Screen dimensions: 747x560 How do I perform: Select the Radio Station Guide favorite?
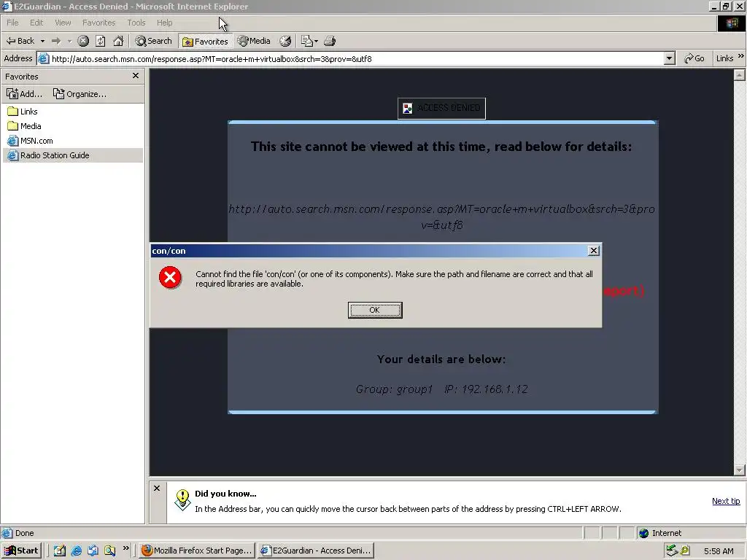point(72,155)
